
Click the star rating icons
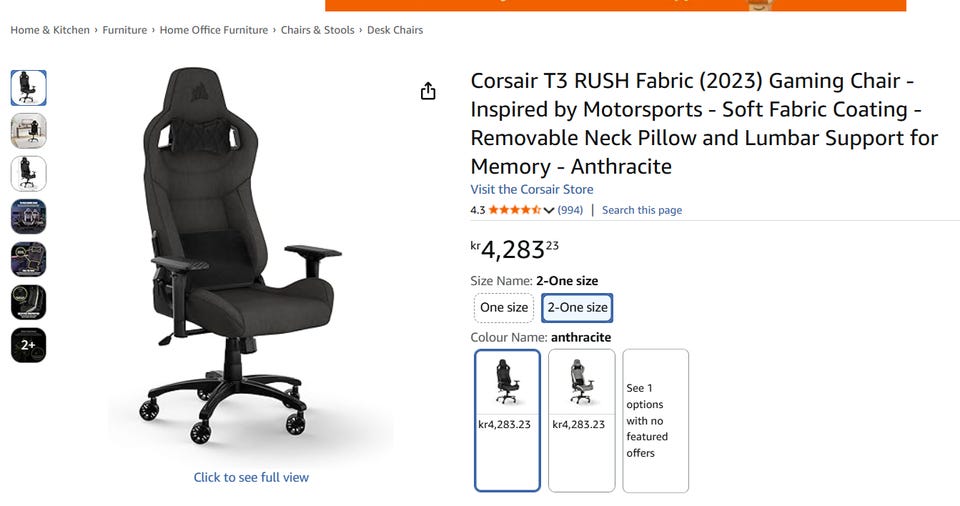click(x=515, y=210)
